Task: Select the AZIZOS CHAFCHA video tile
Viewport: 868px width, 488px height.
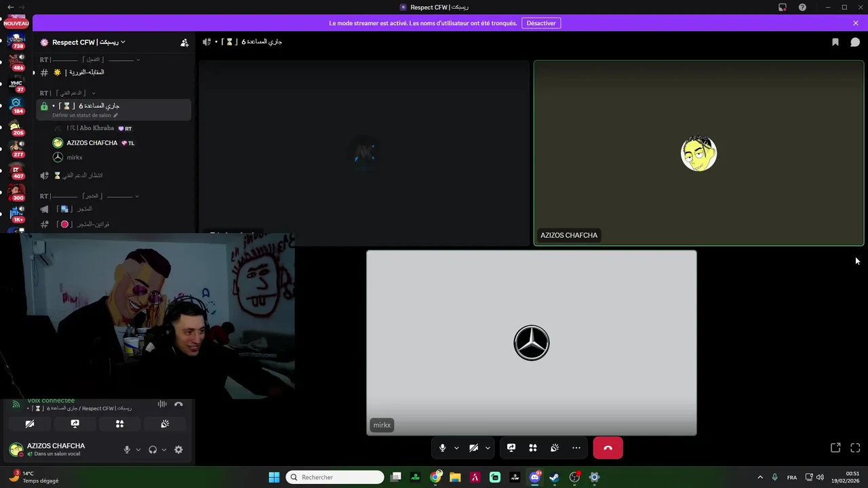Action: [698, 153]
